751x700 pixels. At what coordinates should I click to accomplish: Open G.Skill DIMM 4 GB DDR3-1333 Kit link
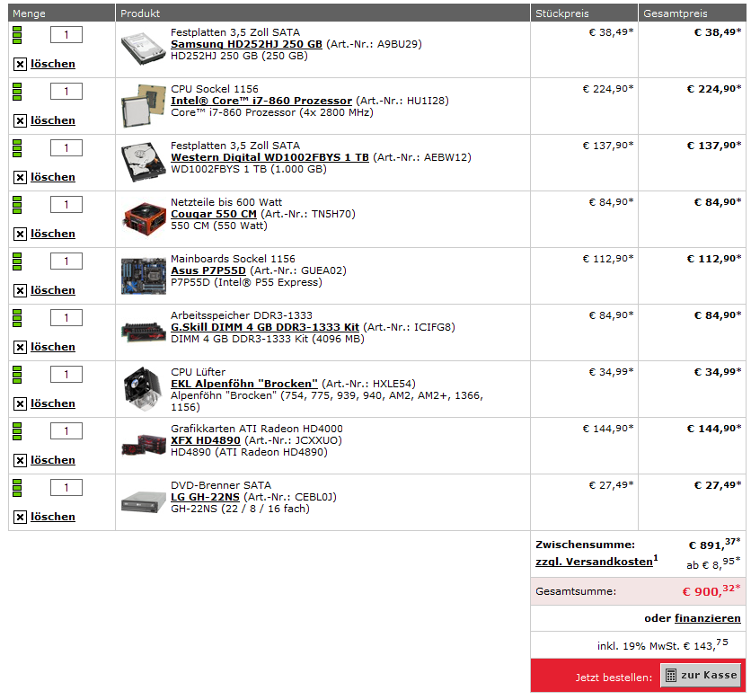[x=265, y=327]
